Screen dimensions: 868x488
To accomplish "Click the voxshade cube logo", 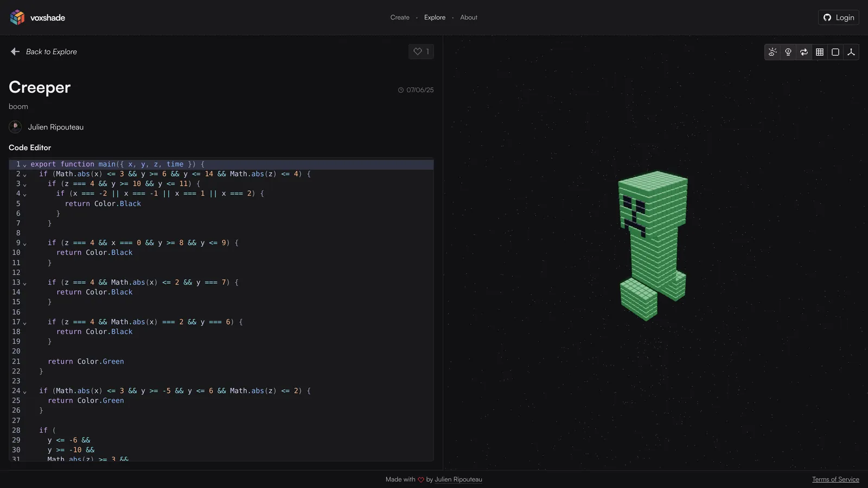I will pos(17,17).
